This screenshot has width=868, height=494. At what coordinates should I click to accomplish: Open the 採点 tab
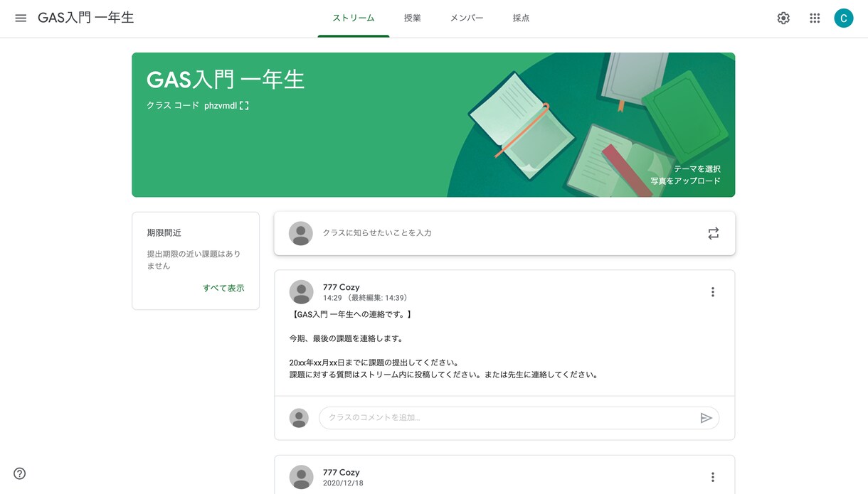(x=521, y=18)
